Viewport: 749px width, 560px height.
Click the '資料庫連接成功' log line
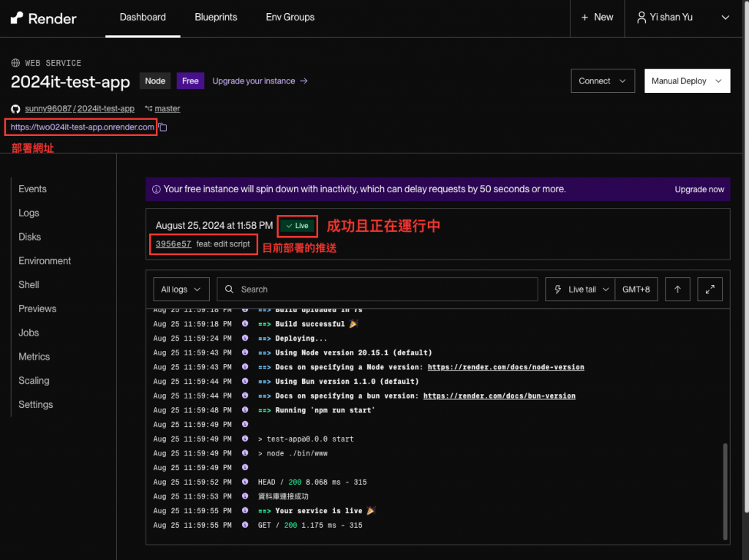[x=283, y=496]
